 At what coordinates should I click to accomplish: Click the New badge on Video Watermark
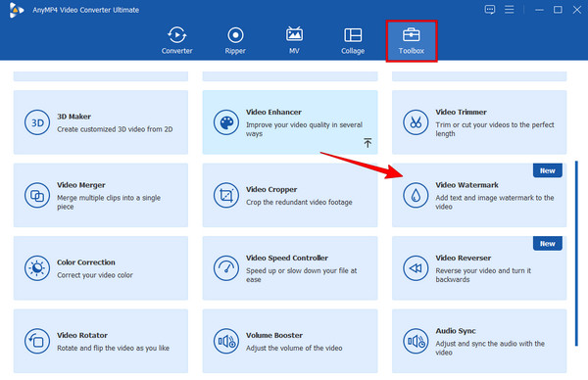[x=548, y=170]
